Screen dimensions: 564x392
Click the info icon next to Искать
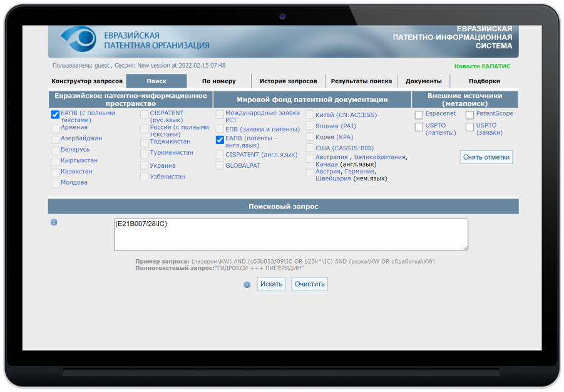pos(247,284)
